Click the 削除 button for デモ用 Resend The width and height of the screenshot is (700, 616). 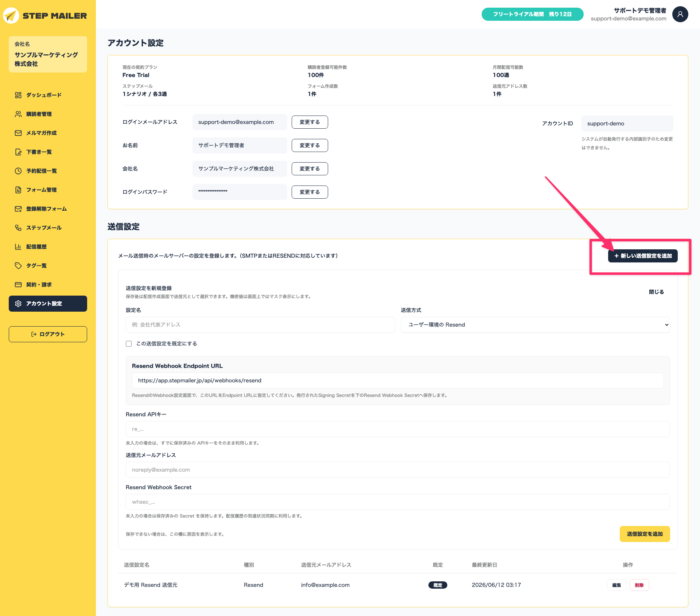(x=639, y=585)
